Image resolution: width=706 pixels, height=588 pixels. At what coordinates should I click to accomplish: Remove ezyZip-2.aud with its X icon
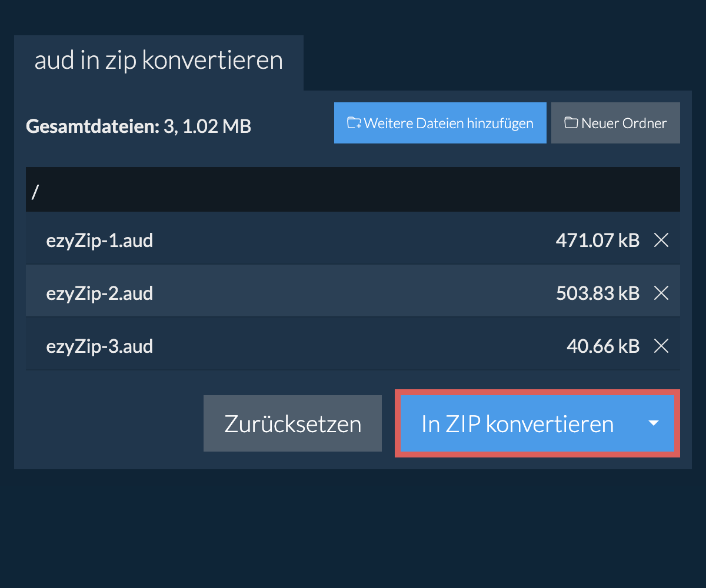pyautogui.click(x=661, y=293)
